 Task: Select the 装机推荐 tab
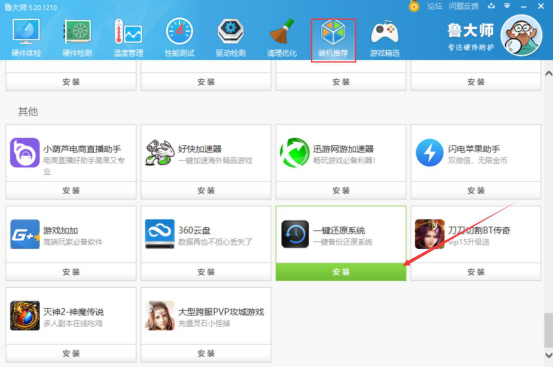pyautogui.click(x=333, y=40)
